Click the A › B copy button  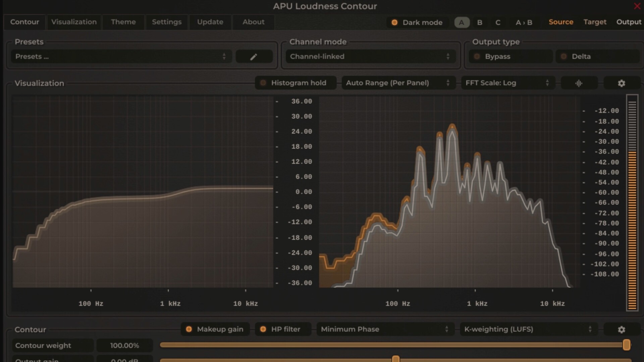click(x=524, y=22)
